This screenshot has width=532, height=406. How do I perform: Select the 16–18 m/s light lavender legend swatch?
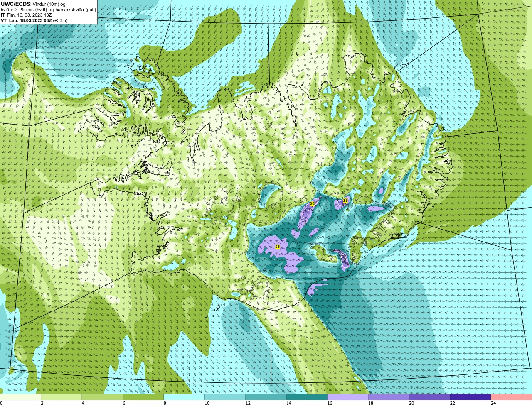[x=348, y=397]
